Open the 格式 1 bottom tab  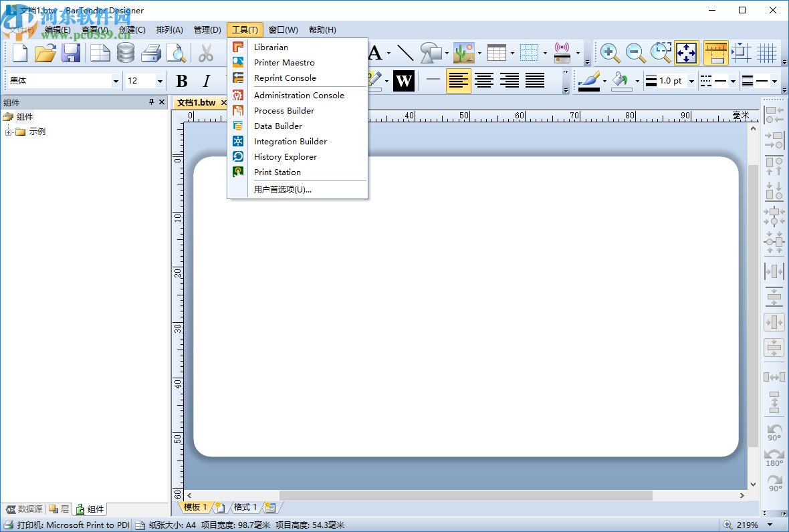pos(245,507)
